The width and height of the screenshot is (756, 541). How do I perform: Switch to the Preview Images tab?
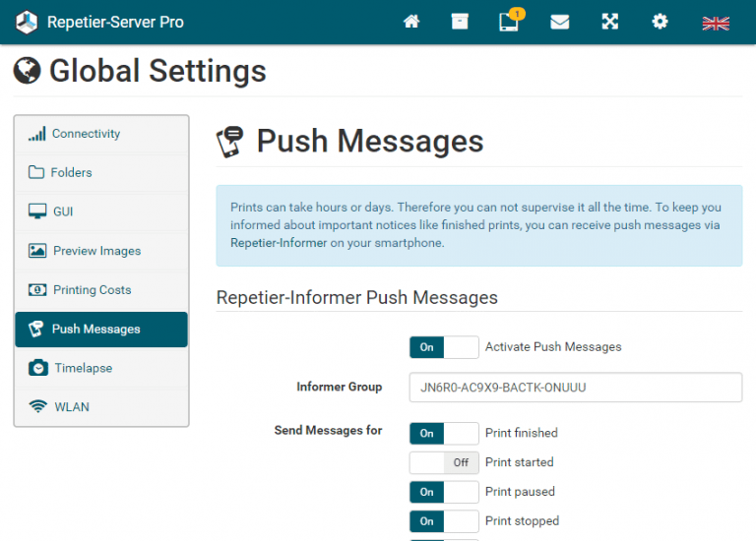101,251
